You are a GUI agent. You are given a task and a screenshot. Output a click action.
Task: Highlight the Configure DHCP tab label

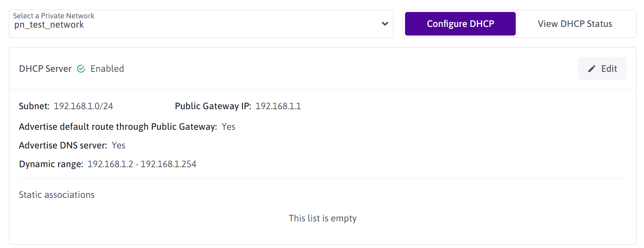[460, 23]
